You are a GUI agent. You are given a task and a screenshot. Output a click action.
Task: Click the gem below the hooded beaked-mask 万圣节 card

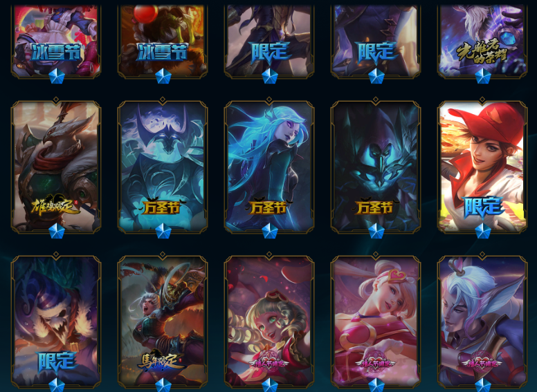click(376, 231)
